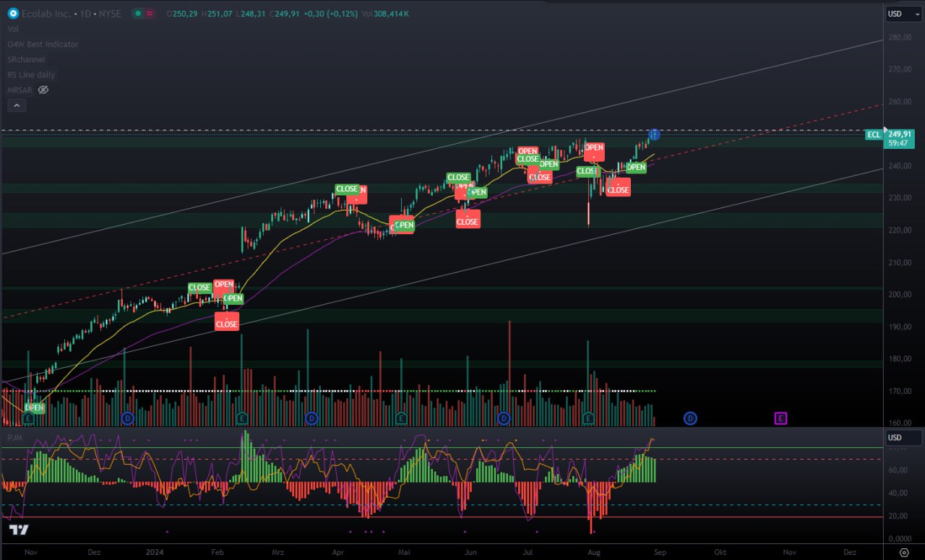Open the USD currency dropdown on PJM pane

click(x=903, y=437)
